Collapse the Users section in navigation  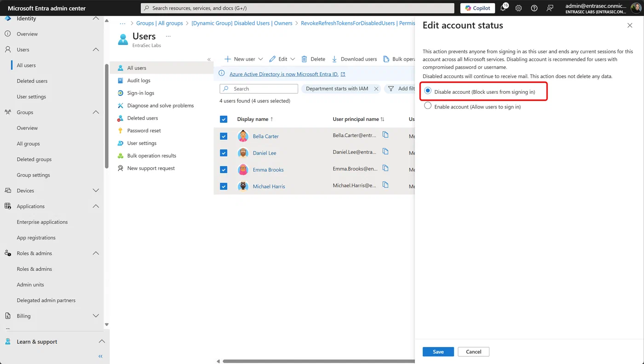96,49
